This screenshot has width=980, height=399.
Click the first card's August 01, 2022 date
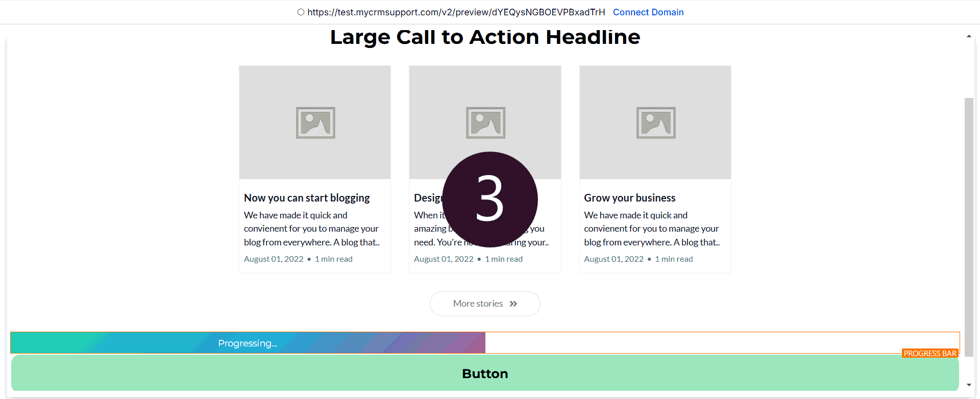point(274,259)
